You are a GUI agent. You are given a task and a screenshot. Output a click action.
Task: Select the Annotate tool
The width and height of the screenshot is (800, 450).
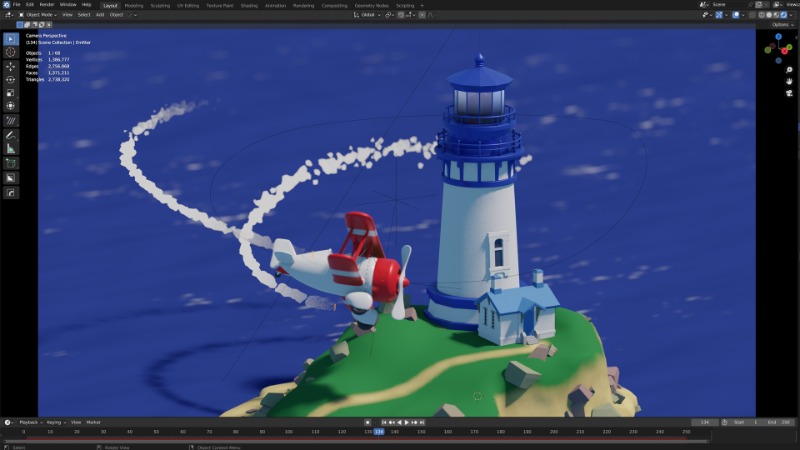(x=11, y=134)
